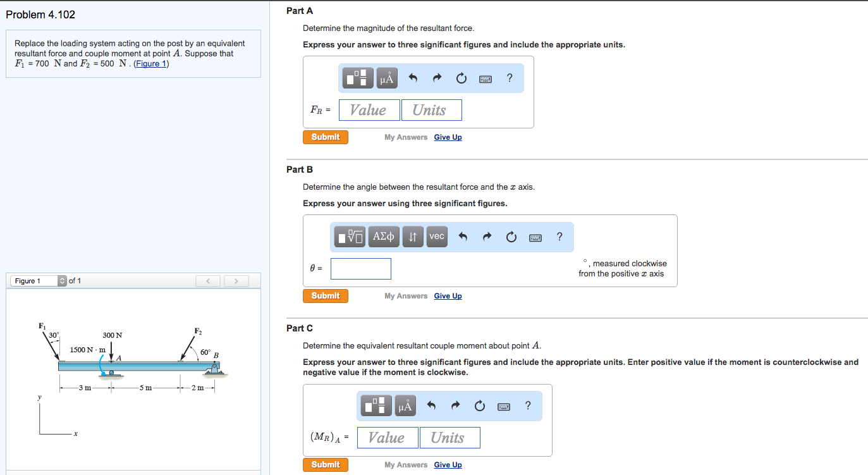
Task: Open the Figure 1 link in problem statement
Action: pos(150,63)
